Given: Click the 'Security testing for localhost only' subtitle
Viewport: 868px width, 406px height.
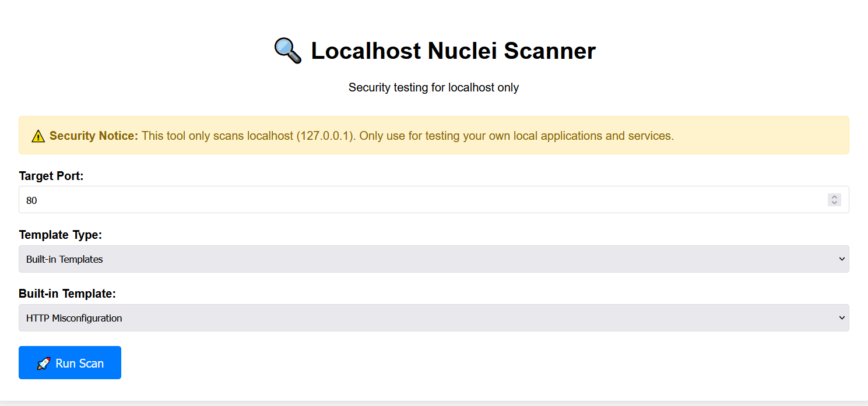Looking at the screenshot, I should [x=434, y=87].
